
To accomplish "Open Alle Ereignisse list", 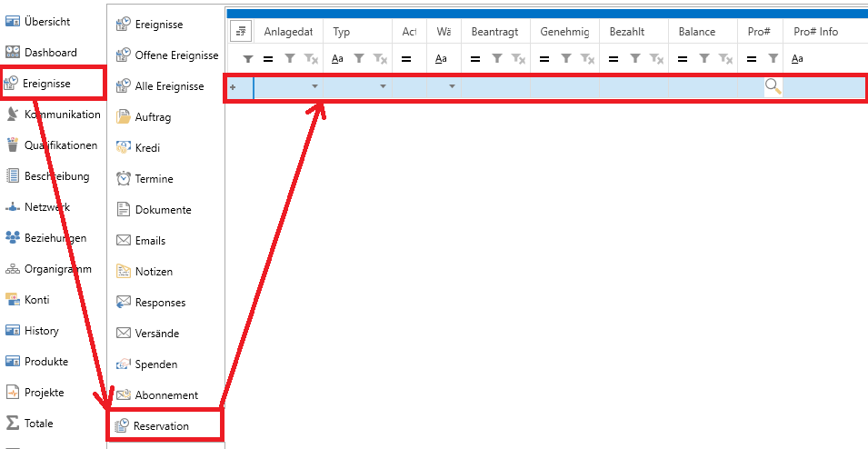I will [176, 86].
